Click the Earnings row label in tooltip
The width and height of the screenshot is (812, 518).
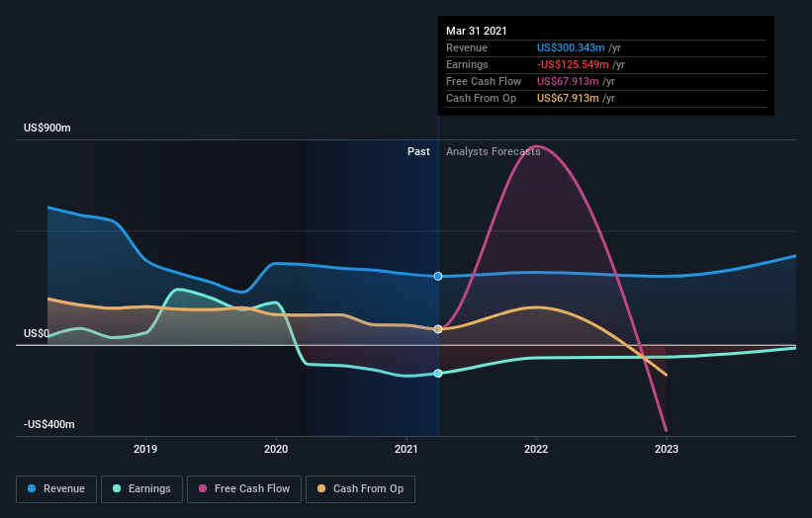click(x=467, y=64)
